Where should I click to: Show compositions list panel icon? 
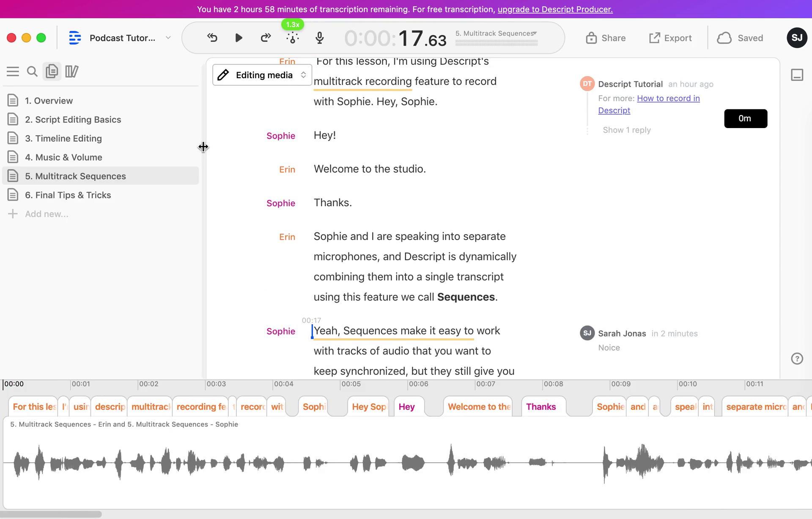click(52, 71)
